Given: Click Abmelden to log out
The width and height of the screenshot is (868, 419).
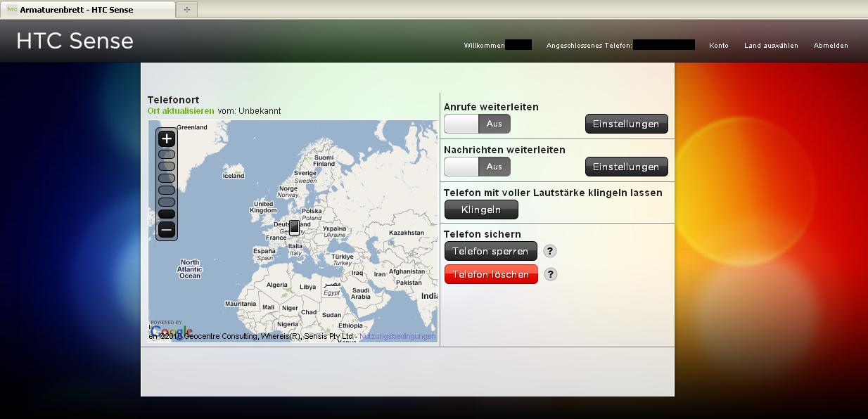Looking at the screenshot, I should [831, 45].
